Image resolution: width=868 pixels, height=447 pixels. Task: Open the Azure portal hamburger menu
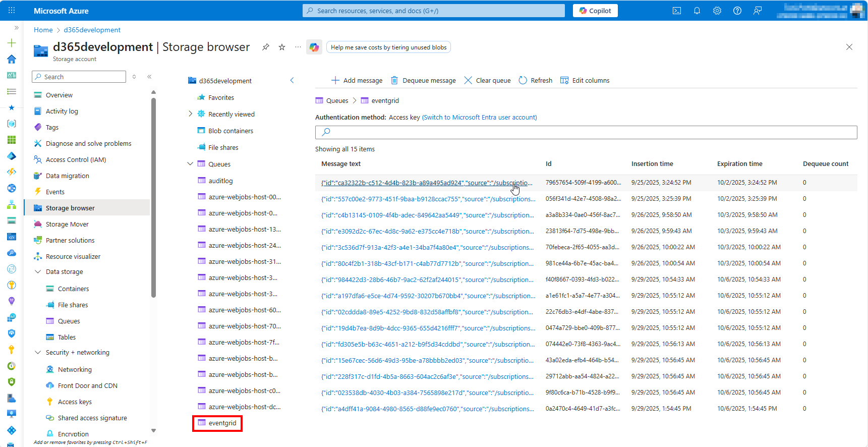[12, 11]
